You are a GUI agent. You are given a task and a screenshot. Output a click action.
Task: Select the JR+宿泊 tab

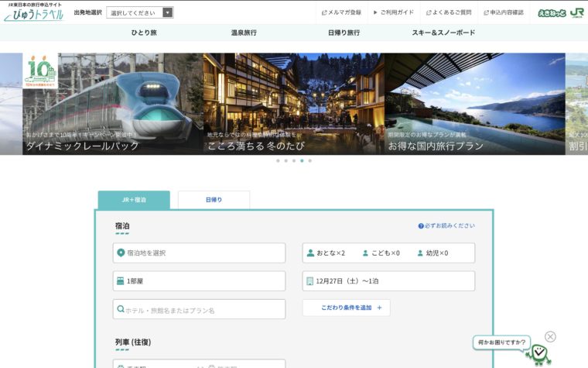coord(133,200)
